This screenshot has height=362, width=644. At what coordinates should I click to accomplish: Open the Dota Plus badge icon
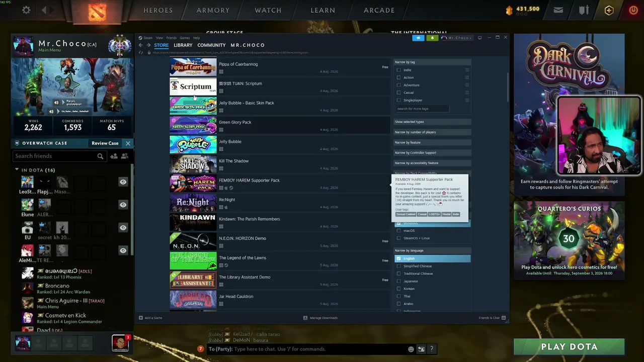(x=609, y=10)
